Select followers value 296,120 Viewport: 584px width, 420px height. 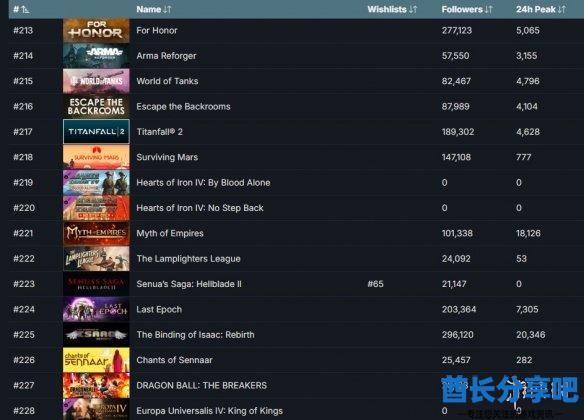[x=457, y=335]
